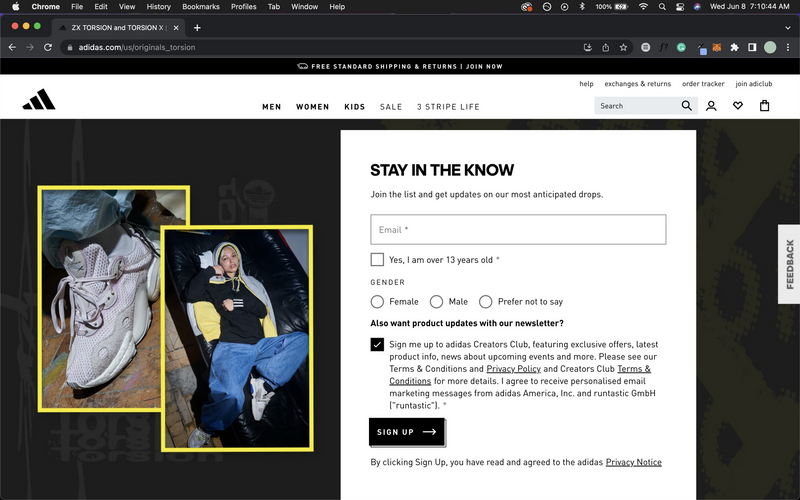Open the order tracker link
This screenshot has height=500, width=800.
click(x=703, y=84)
